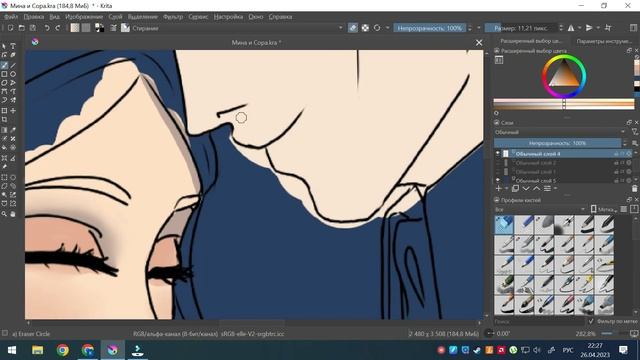
Task: Close the Мина и Сора.kra document tab
Action: click(x=479, y=42)
